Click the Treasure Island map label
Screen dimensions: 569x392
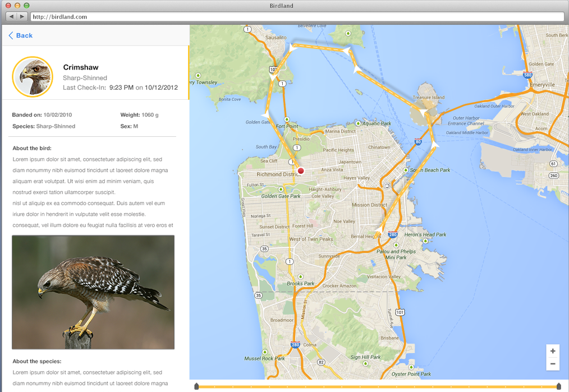428,97
